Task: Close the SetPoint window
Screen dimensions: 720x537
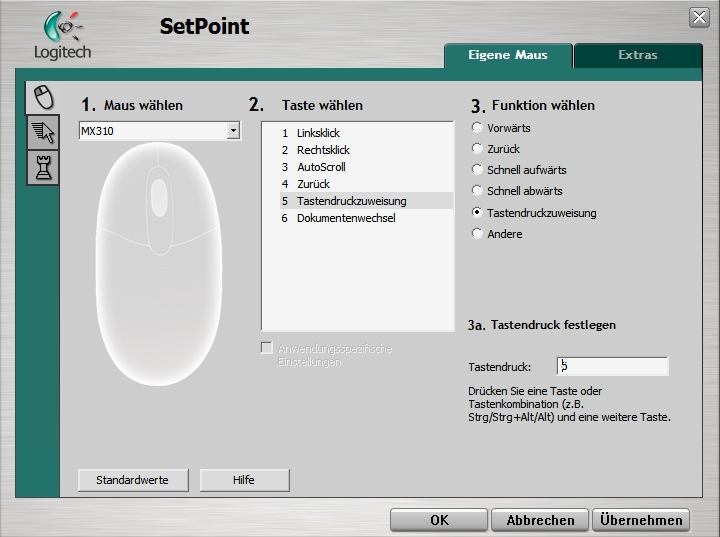Action: point(699,18)
